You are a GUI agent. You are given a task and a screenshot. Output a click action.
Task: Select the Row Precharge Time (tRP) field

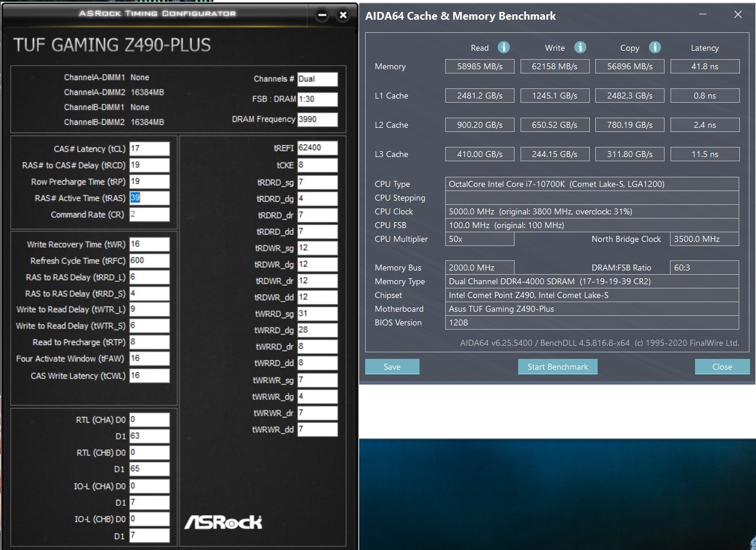point(149,182)
